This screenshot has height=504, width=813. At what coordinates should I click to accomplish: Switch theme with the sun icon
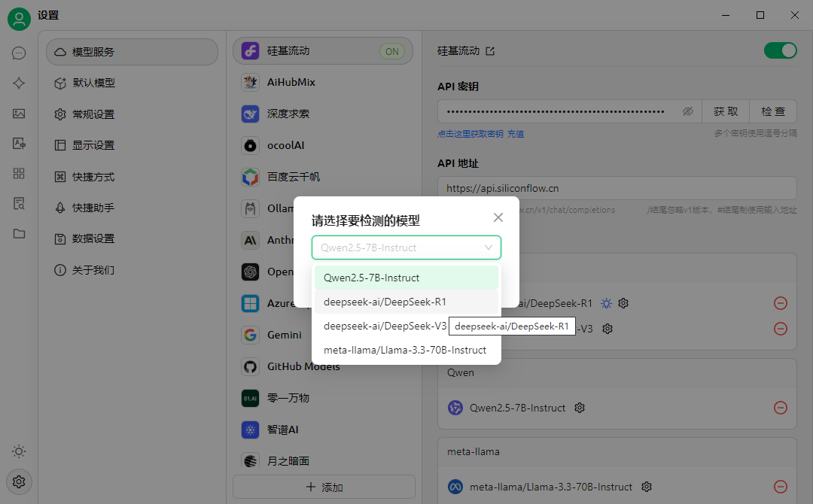19,451
